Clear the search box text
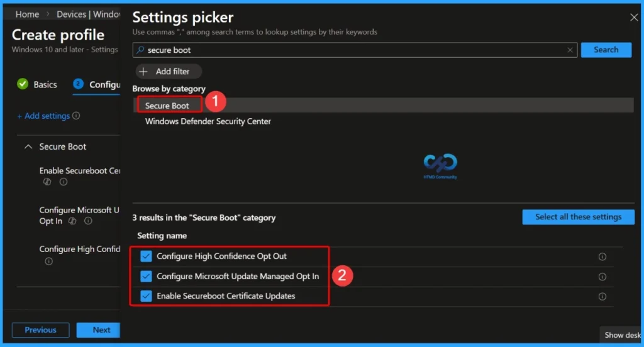The width and height of the screenshot is (644, 347). 570,50
